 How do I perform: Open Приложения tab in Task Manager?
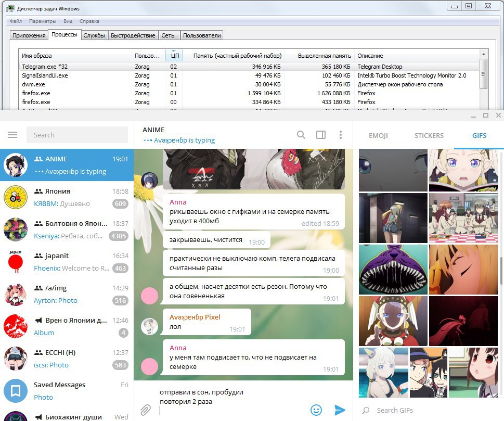29,35
